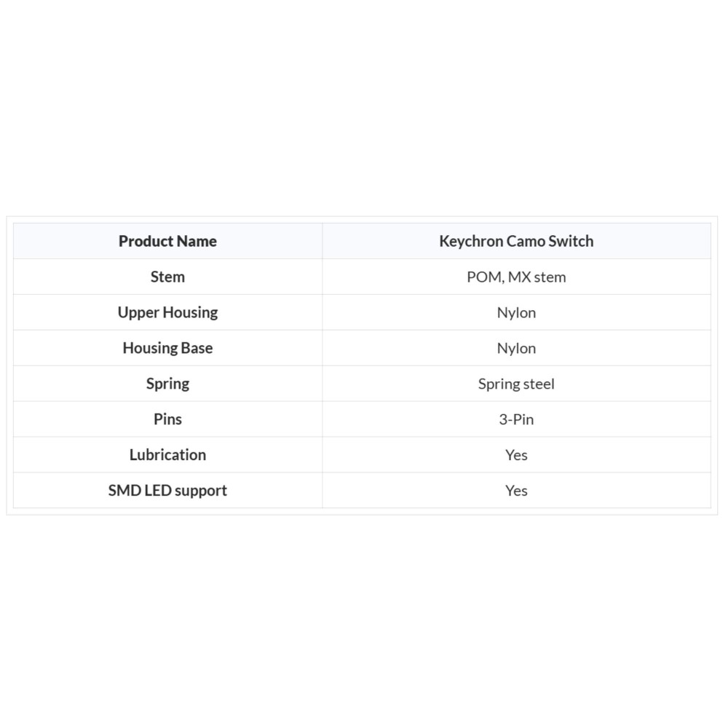Click the word Switch in the header
The width and height of the screenshot is (728, 728).
[571, 241]
